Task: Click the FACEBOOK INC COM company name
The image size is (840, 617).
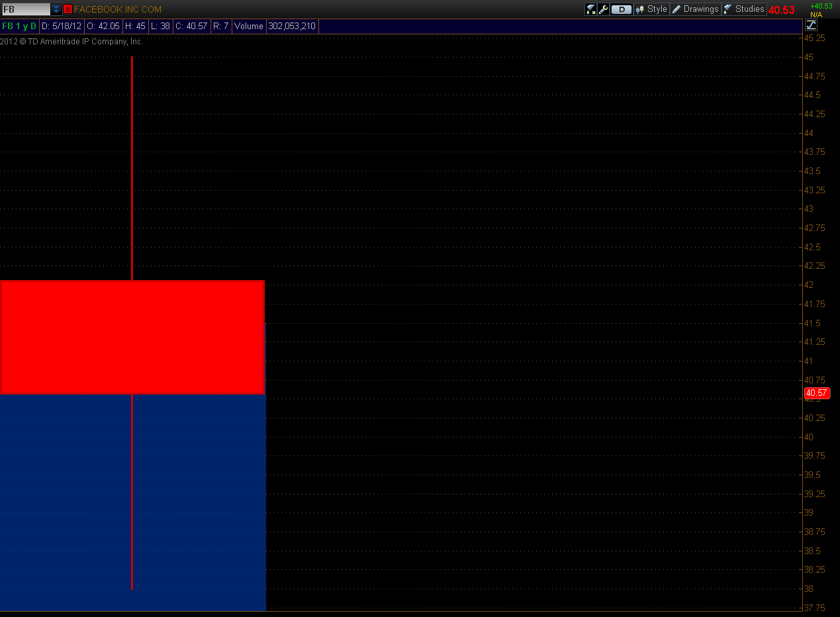Action: point(118,9)
